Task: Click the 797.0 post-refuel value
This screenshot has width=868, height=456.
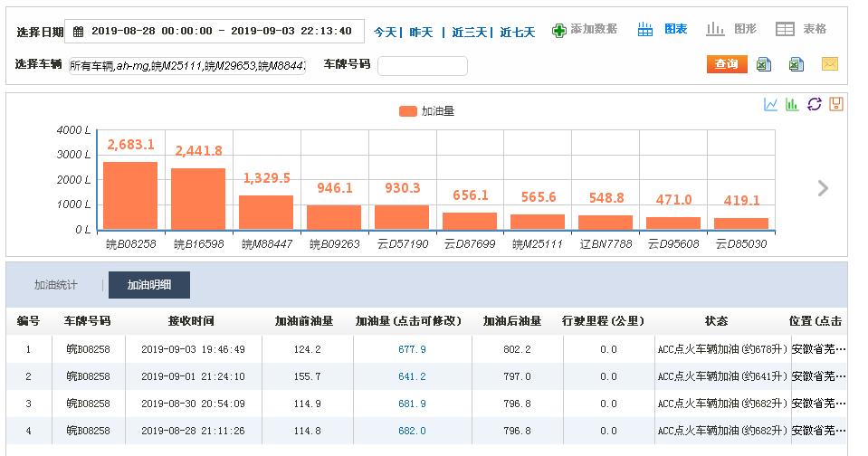Action: pyautogui.click(x=517, y=376)
